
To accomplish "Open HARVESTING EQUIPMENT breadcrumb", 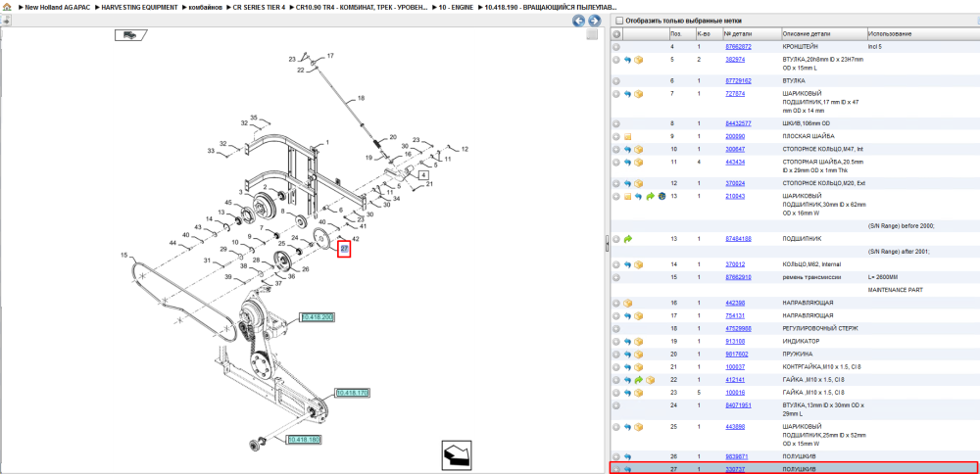I will (x=139, y=7).
